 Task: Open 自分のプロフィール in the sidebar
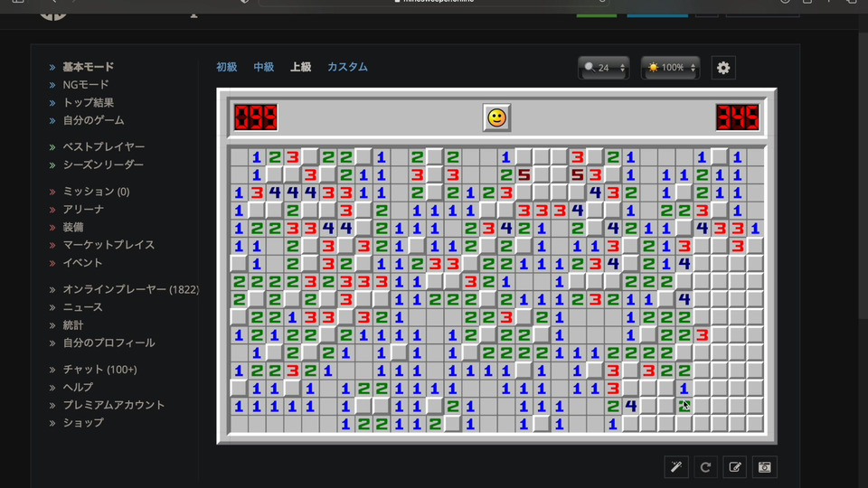point(108,343)
